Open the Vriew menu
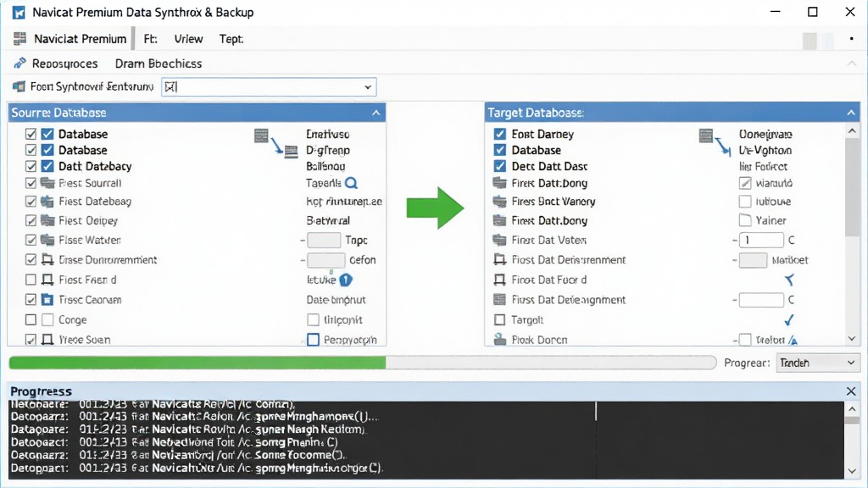The height and width of the screenshot is (488, 868). pyautogui.click(x=188, y=39)
